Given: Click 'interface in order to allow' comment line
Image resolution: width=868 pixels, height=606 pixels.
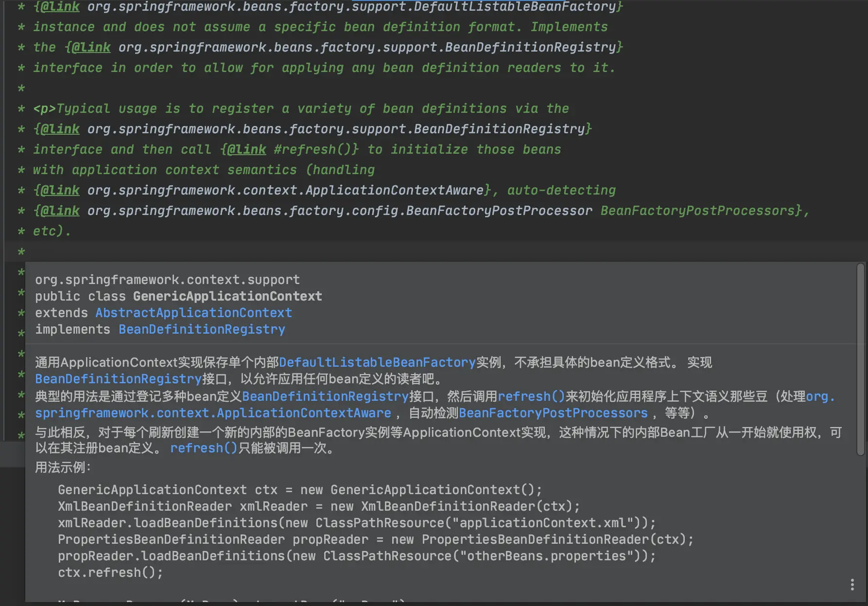Looking at the screenshot, I should pos(324,68).
